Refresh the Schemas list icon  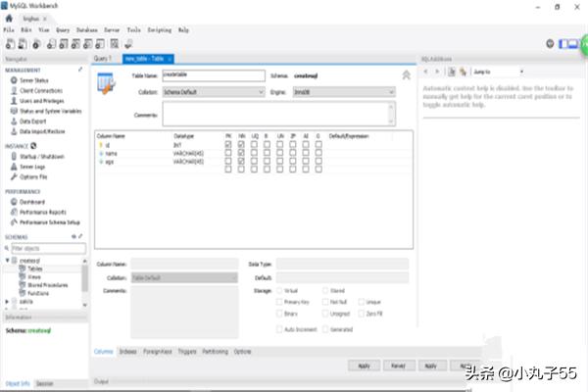[73, 236]
